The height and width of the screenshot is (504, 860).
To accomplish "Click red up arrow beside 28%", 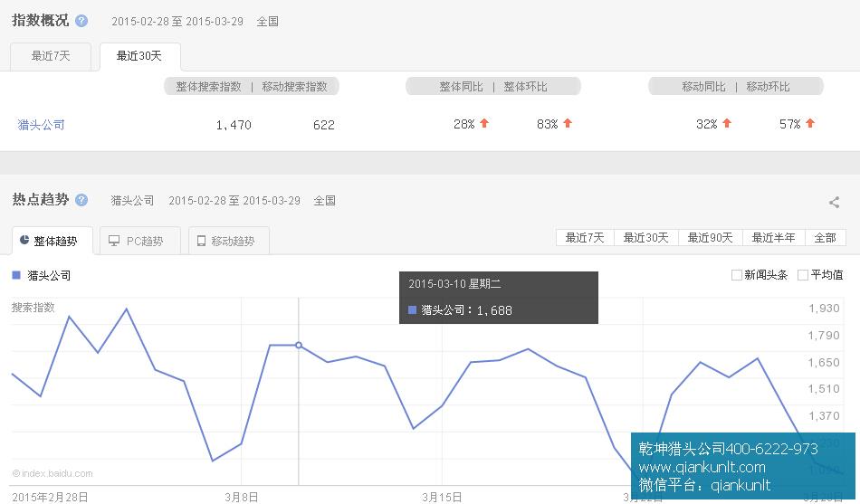I will (484, 123).
